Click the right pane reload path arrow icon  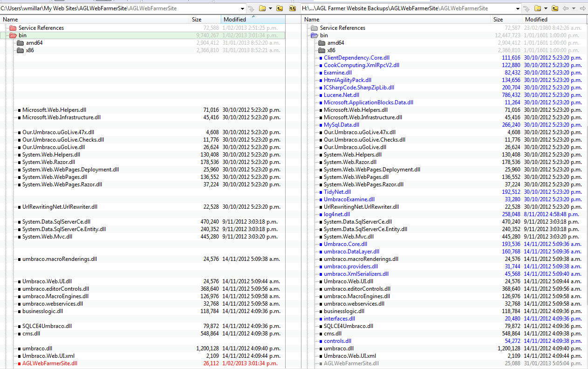coord(526,8)
